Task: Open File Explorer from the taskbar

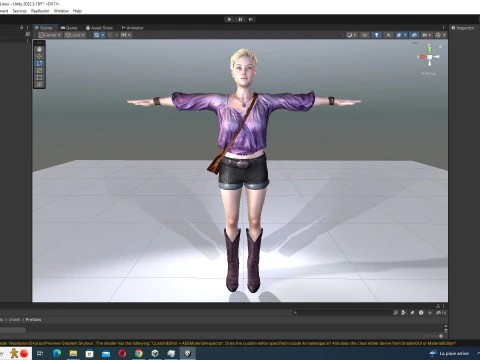Action: pyautogui.click(x=73, y=353)
